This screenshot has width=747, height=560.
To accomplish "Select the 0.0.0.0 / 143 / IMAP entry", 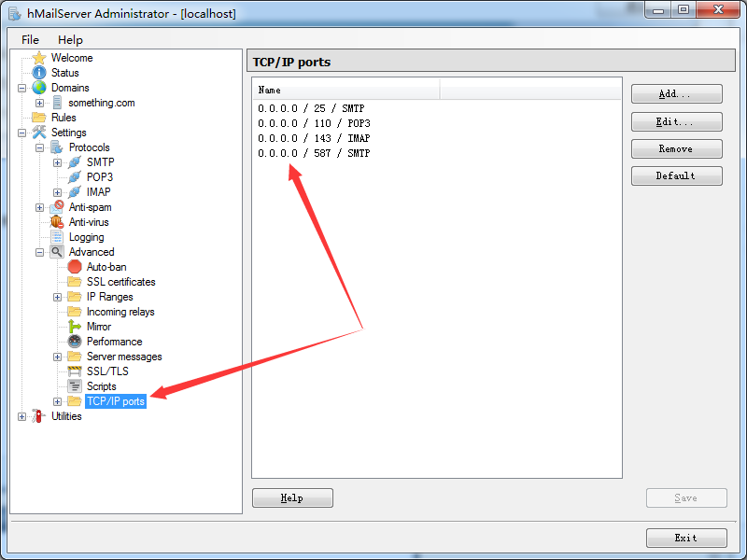I will (x=314, y=138).
